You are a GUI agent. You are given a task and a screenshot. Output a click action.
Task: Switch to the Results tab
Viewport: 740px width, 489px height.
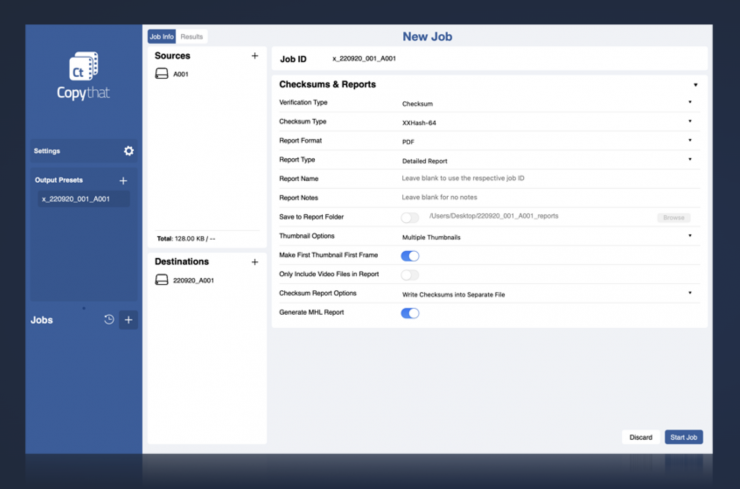coord(192,37)
